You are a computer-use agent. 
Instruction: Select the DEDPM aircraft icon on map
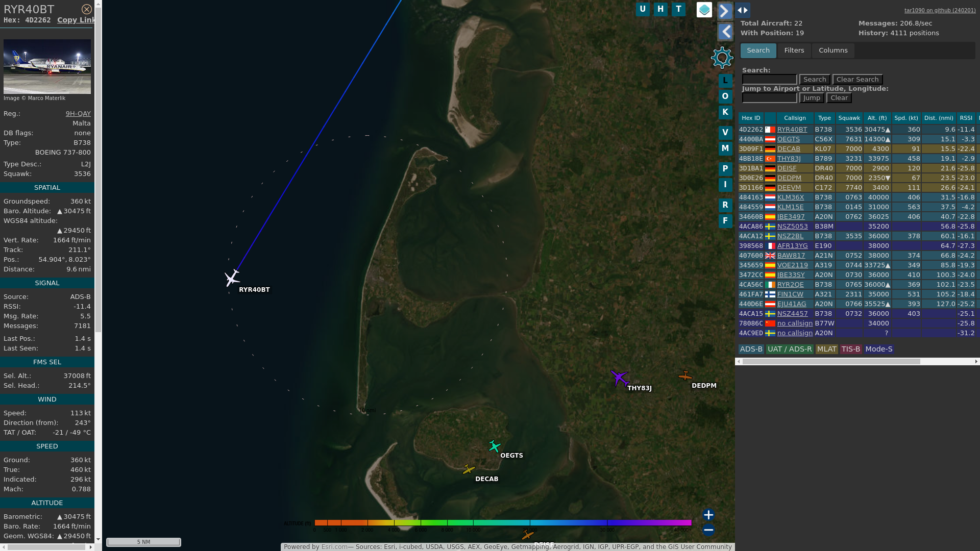(x=685, y=376)
